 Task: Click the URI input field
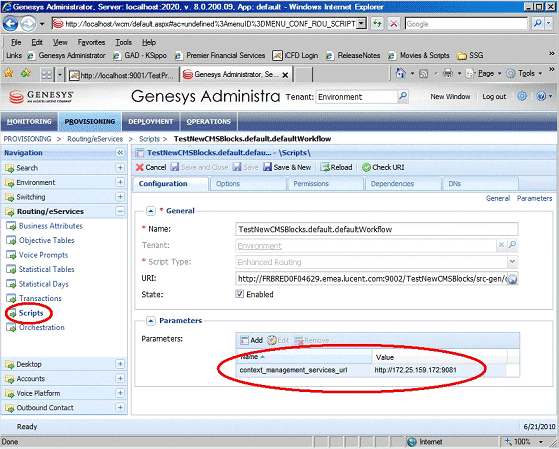pyautogui.click(x=371, y=279)
